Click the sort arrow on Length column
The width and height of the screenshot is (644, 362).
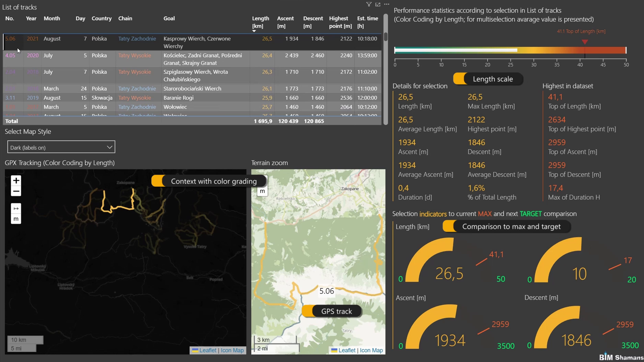[x=254, y=31]
